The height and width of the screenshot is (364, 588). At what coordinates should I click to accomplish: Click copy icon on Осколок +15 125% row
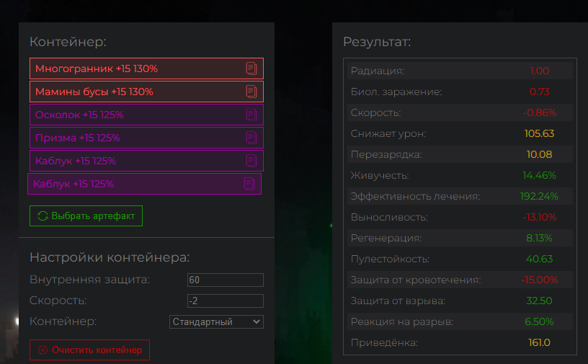pos(251,115)
